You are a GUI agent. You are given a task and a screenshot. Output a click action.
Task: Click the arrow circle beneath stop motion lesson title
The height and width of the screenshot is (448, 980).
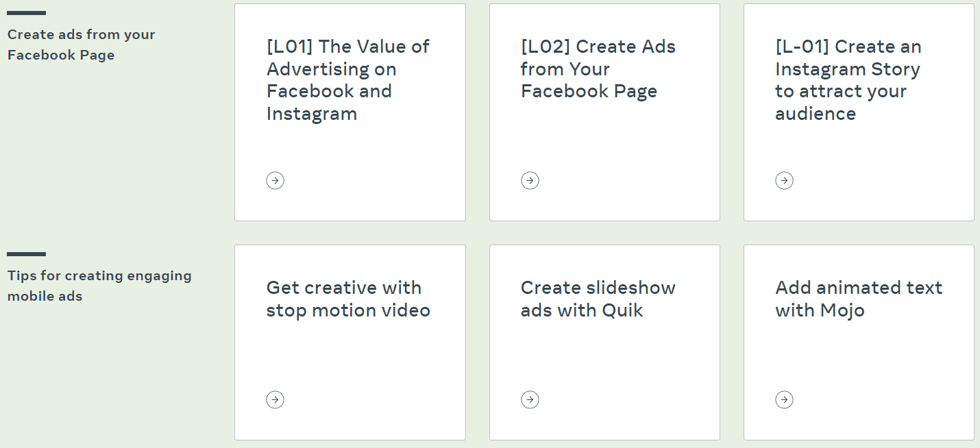tap(275, 399)
